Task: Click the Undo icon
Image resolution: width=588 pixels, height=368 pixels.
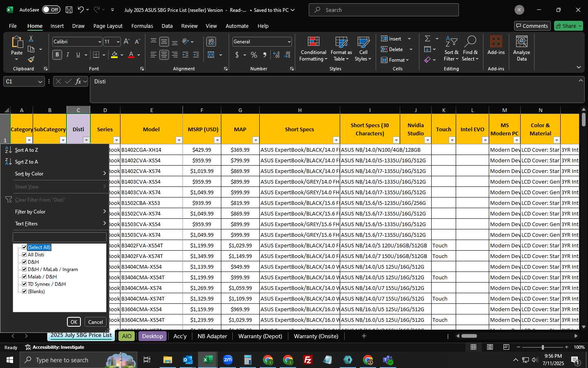Action: coord(81,10)
